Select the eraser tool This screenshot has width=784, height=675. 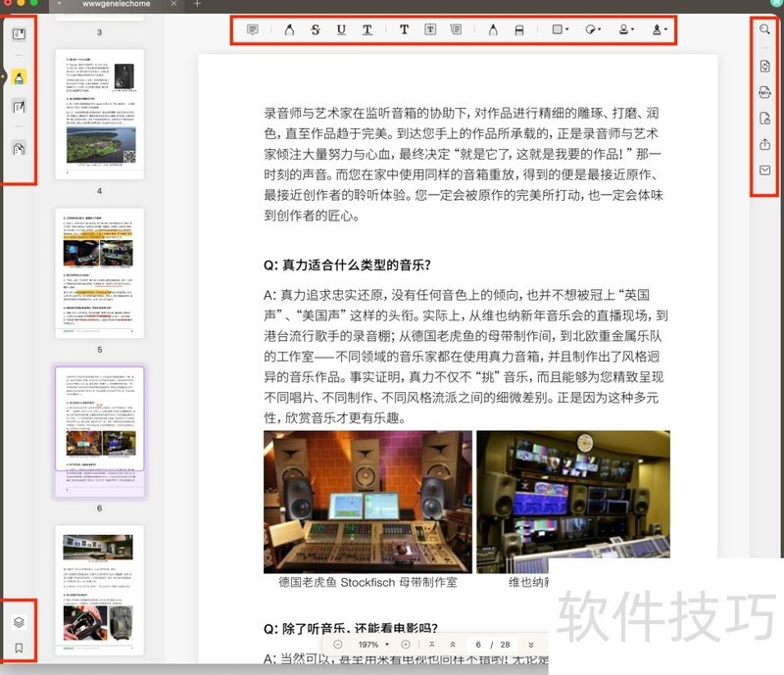click(519, 29)
